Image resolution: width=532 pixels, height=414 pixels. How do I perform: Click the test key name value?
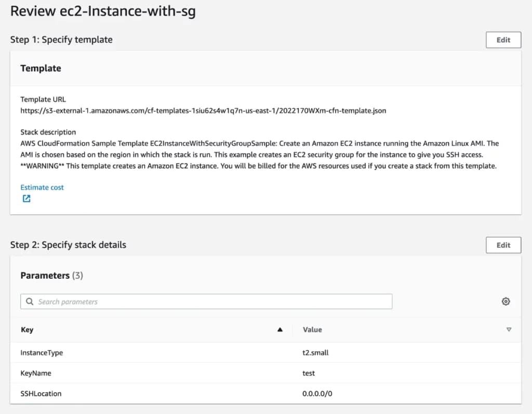coord(309,373)
